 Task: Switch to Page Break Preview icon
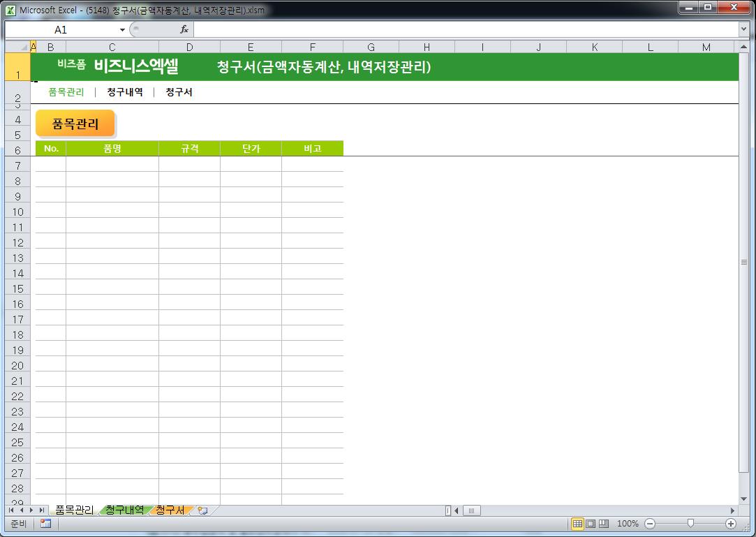click(x=604, y=524)
